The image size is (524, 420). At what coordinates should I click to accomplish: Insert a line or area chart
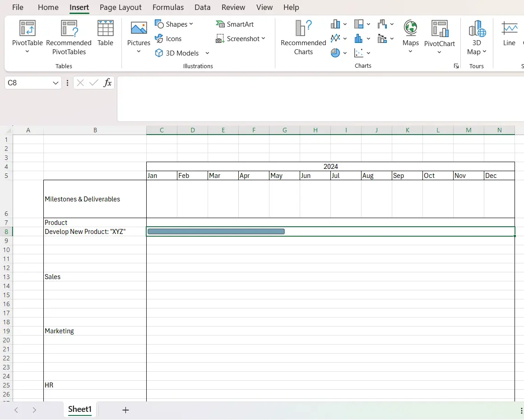tap(335, 38)
